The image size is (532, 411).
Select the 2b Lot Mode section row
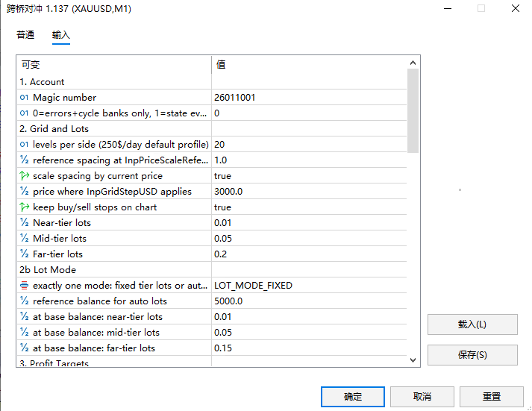(x=212, y=269)
